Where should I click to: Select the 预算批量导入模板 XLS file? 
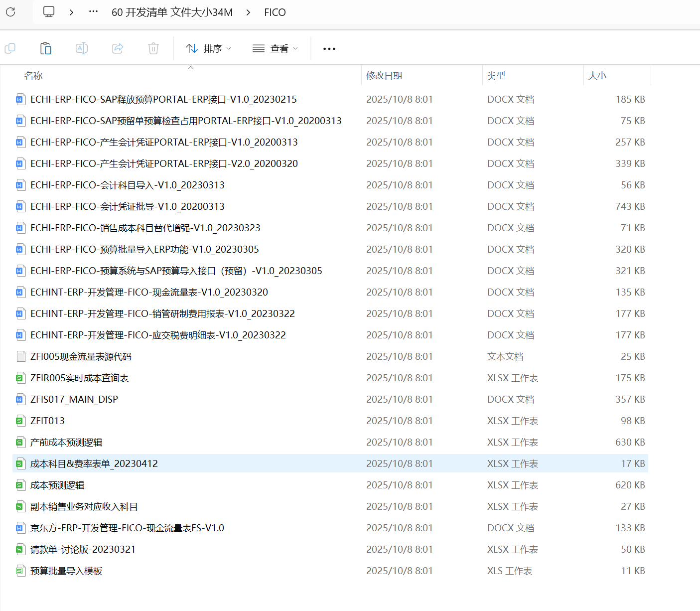66,571
